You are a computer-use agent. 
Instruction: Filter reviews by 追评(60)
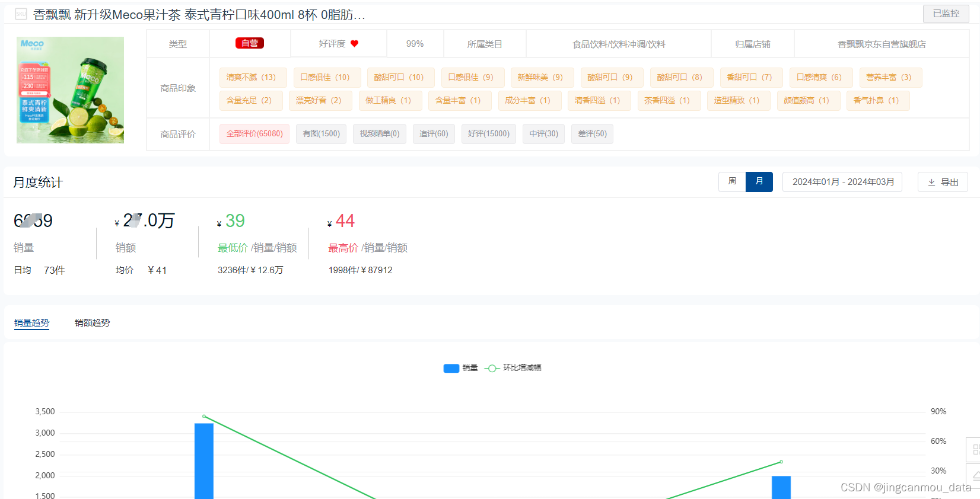(434, 134)
